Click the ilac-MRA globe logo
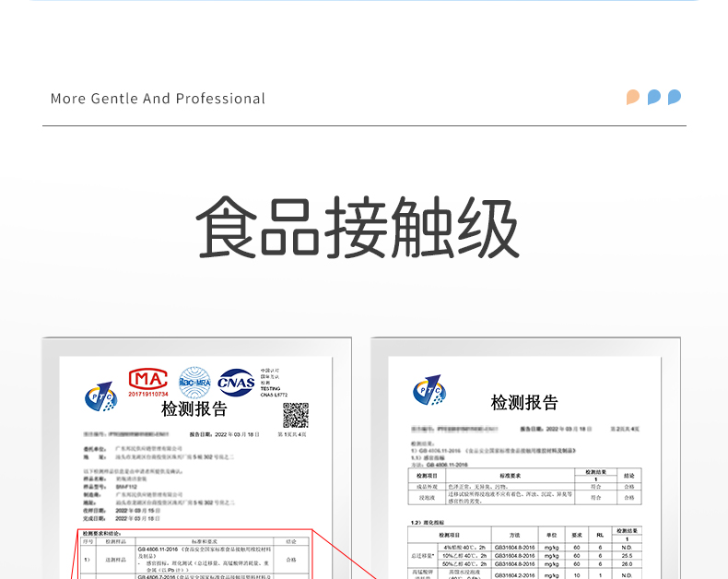This screenshot has width=728, height=579. (x=195, y=383)
